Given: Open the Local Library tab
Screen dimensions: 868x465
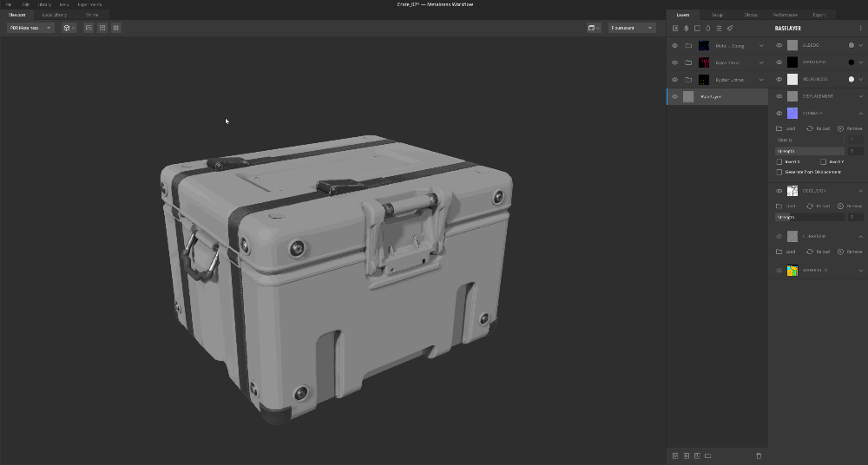Looking at the screenshot, I should (x=54, y=15).
